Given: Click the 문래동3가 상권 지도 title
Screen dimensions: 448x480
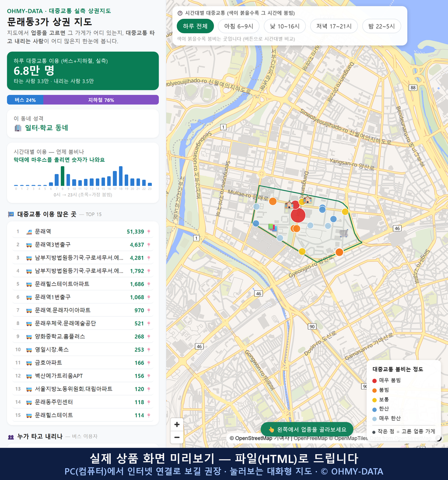Looking at the screenshot, I should pyautogui.click(x=49, y=22).
